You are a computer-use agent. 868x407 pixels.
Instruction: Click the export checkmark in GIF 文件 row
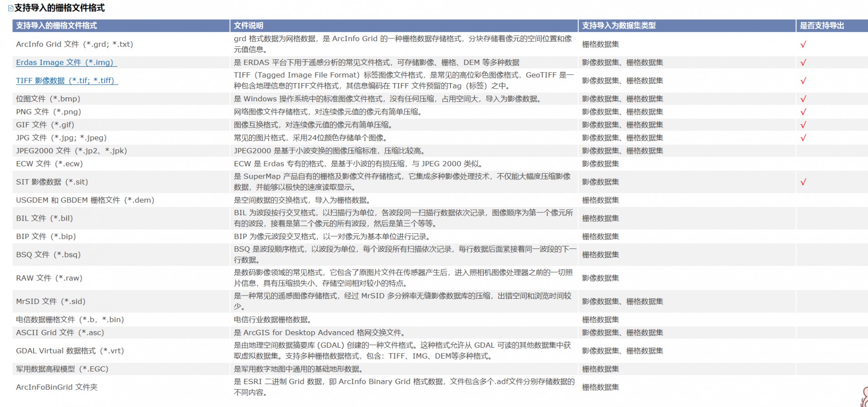click(x=803, y=125)
